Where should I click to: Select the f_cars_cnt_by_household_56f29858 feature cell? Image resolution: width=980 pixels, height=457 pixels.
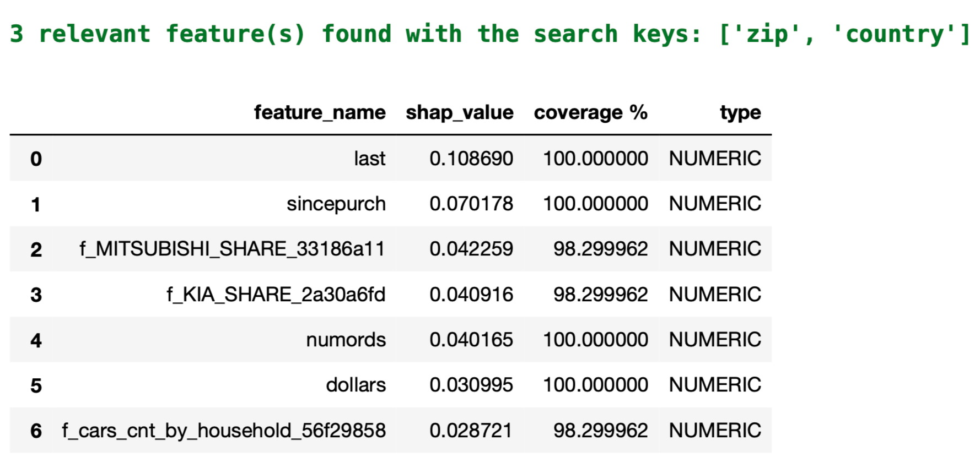coord(223,431)
